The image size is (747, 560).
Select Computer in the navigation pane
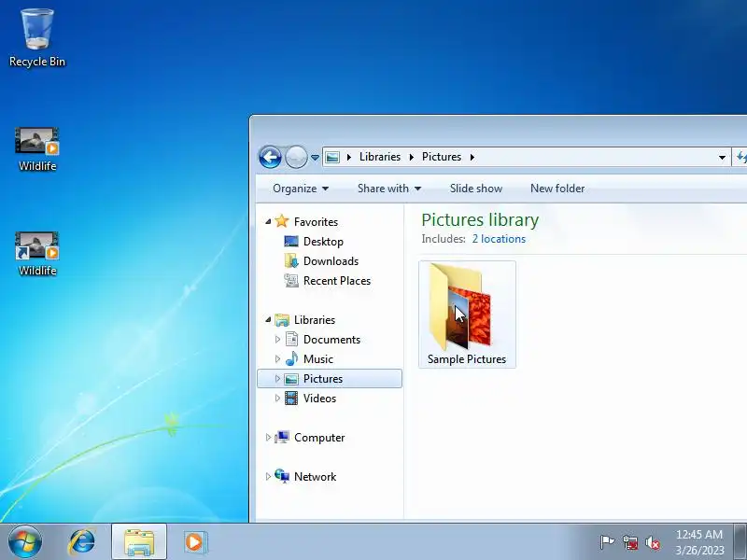(x=319, y=438)
